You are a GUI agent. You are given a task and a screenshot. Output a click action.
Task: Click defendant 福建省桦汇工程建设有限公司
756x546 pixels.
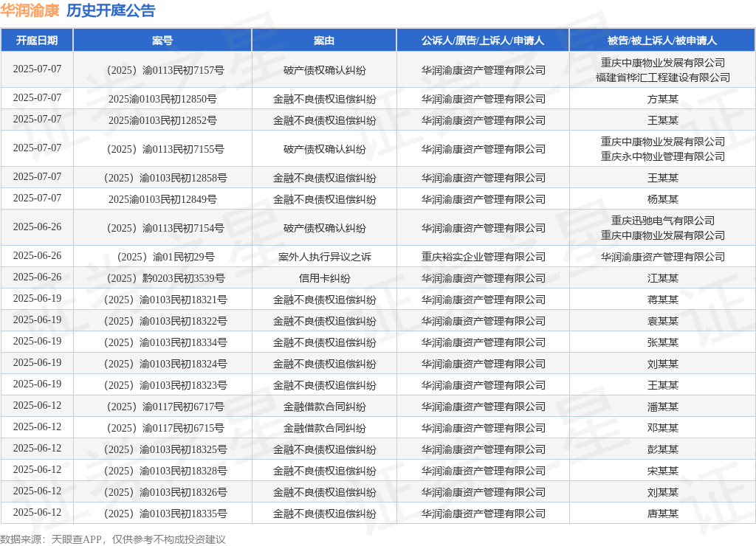tap(662, 77)
